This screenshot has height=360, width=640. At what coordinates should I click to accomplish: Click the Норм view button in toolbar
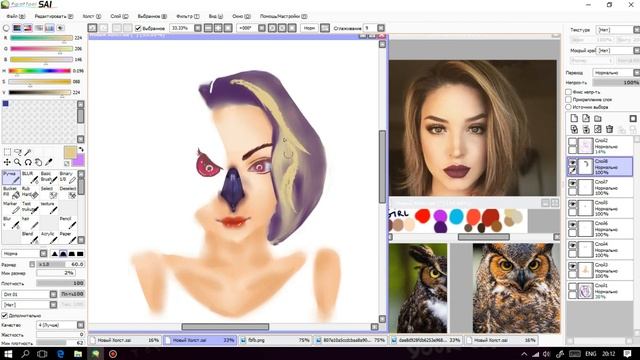click(309, 28)
